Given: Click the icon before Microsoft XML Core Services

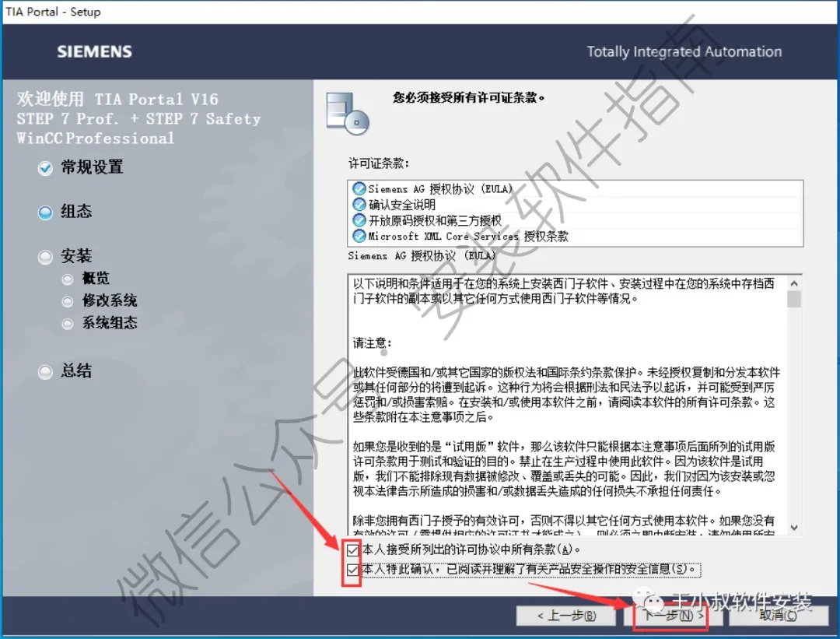Looking at the screenshot, I should pos(359,235).
